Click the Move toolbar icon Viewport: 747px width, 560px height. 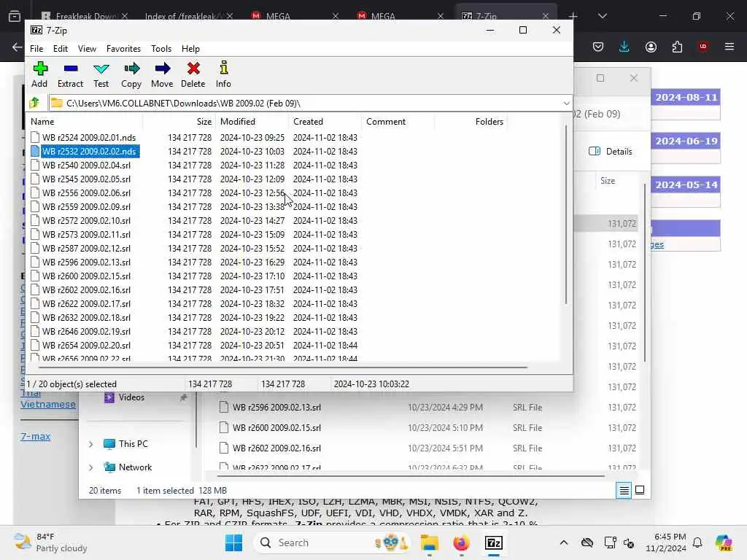coord(162,75)
